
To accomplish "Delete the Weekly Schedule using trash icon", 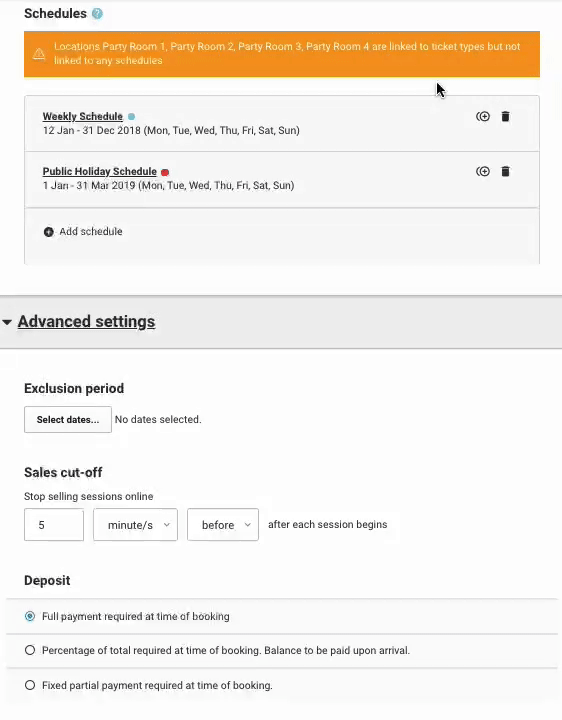I will [x=505, y=117].
